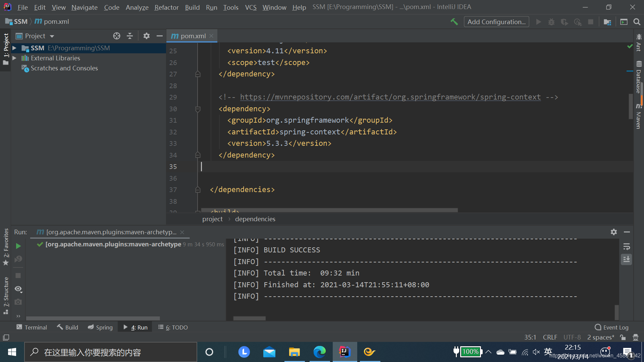Open the Run panel settings gear

tap(614, 232)
